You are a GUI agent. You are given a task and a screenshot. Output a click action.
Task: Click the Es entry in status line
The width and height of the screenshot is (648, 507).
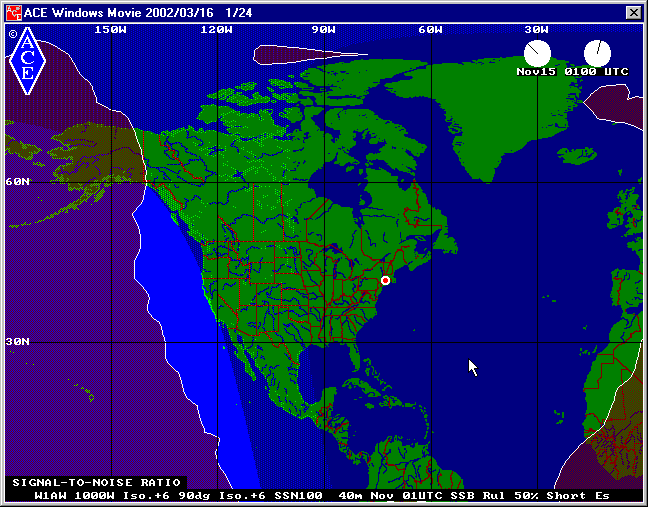coord(602,495)
